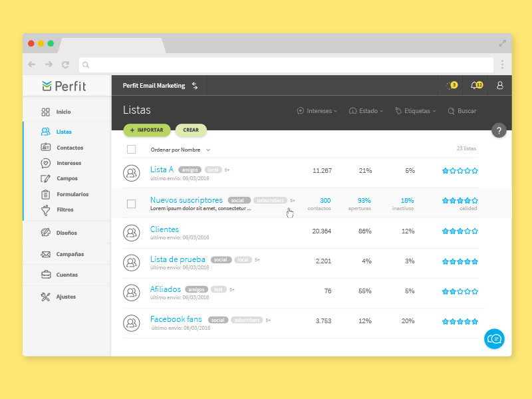Open the user profile icon
Viewport: 532px width, 399px height.
coord(500,85)
